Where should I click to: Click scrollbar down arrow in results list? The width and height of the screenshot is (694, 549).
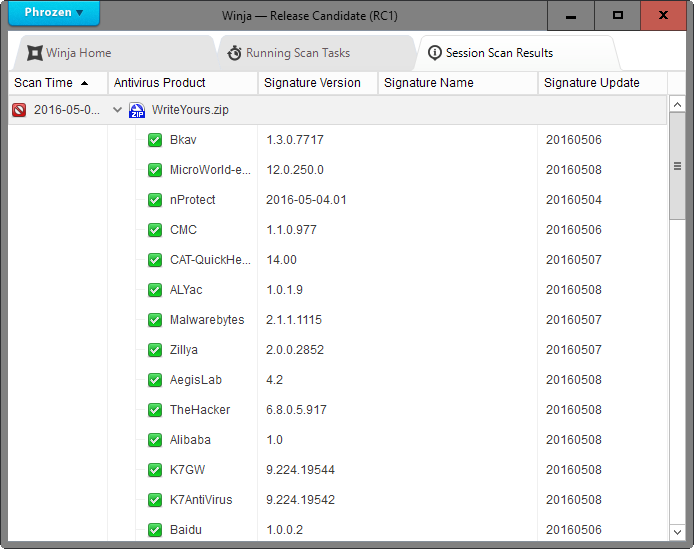click(x=677, y=532)
